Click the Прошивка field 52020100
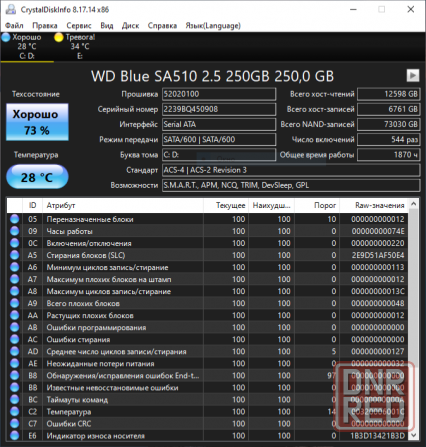 pyautogui.click(x=219, y=94)
